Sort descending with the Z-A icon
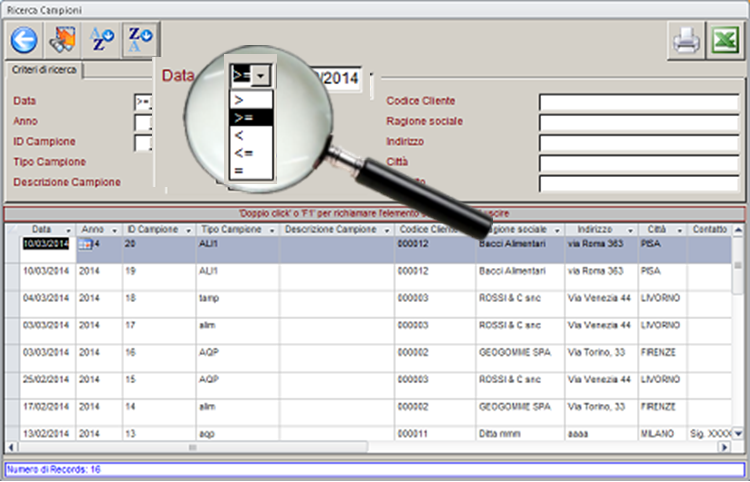The height and width of the screenshot is (482, 750). (x=141, y=40)
